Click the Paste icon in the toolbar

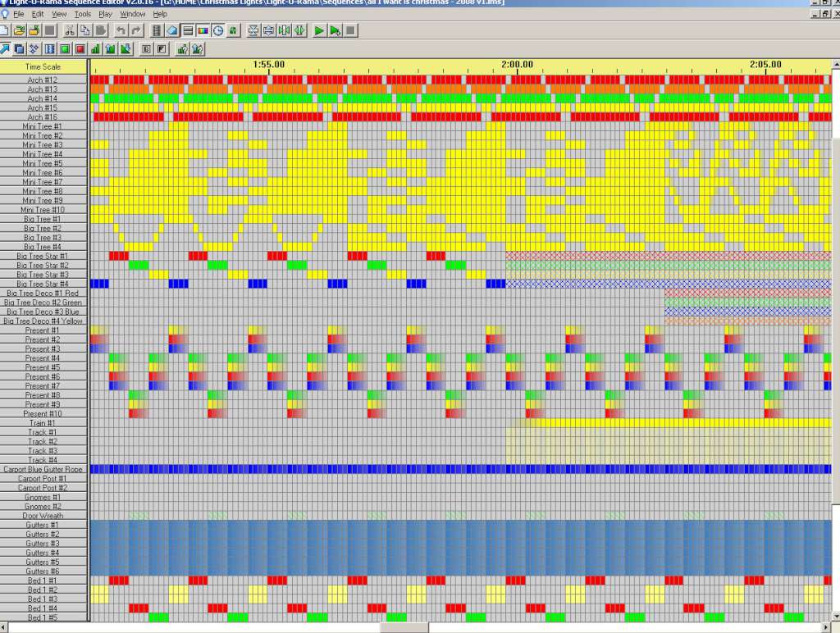pyautogui.click(x=101, y=30)
